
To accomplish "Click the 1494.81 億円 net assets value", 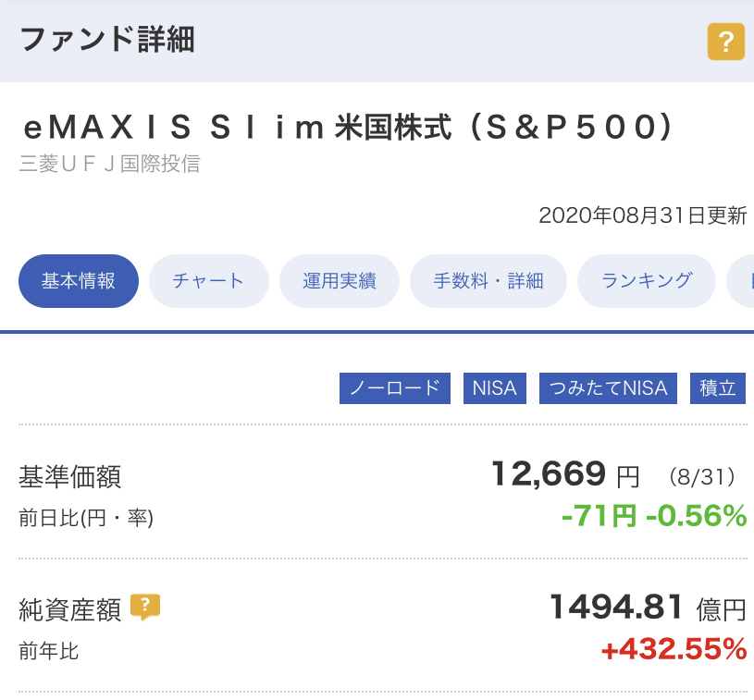I will click(648, 608).
